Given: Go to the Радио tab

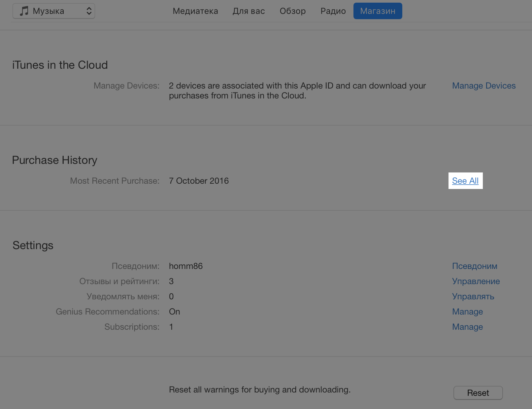Looking at the screenshot, I should click(333, 11).
